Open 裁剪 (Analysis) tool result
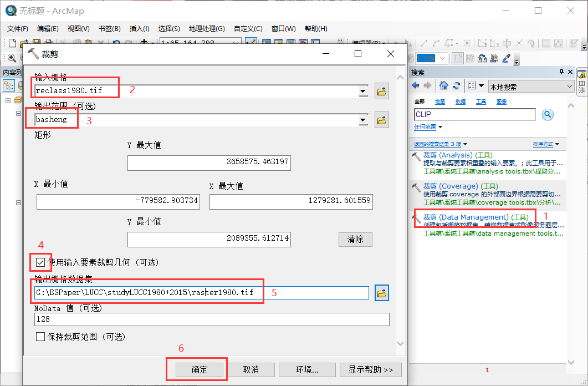Screen dimensions: 588x386 [458, 155]
